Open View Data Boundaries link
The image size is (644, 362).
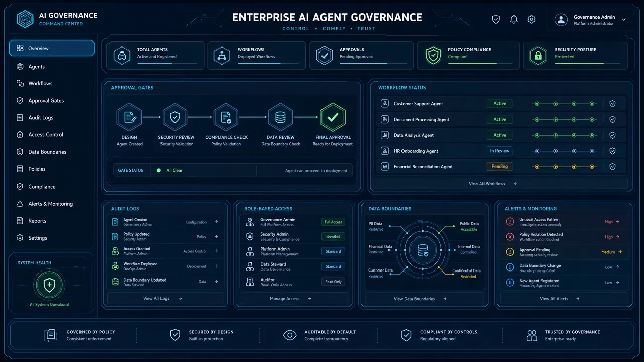(420, 299)
